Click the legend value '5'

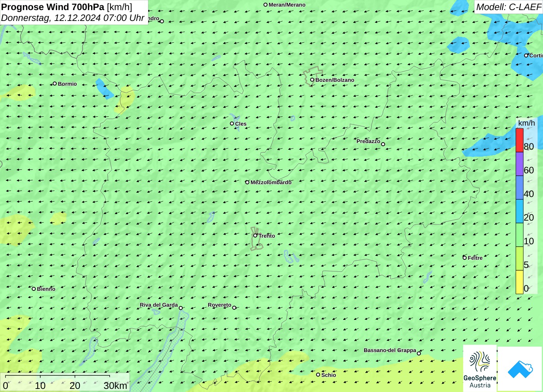[526, 265]
